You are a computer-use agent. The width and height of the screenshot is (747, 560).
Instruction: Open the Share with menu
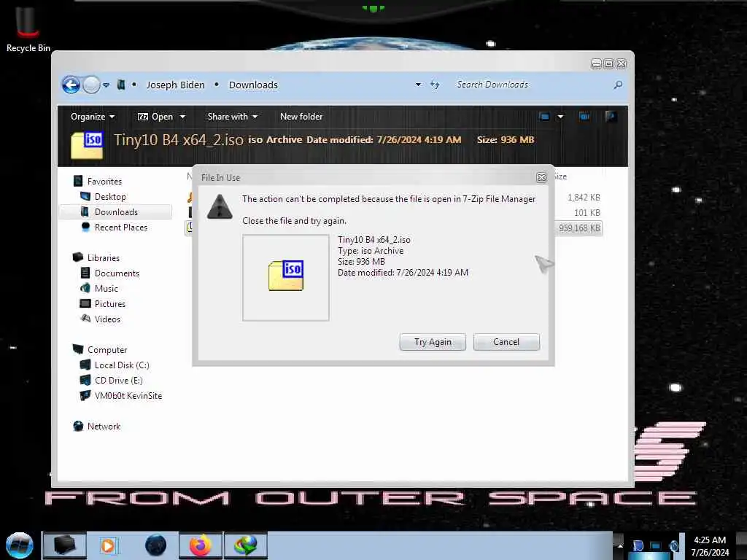tap(233, 117)
